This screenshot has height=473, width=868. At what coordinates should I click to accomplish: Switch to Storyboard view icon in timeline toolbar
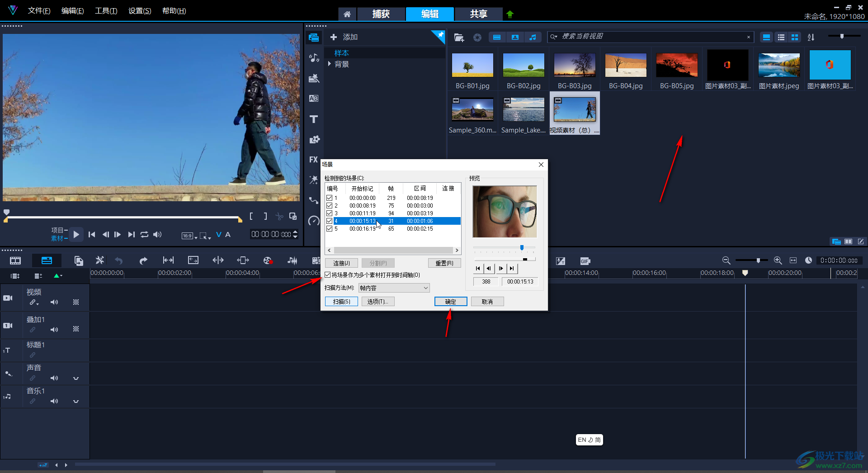(x=15, y=260)
